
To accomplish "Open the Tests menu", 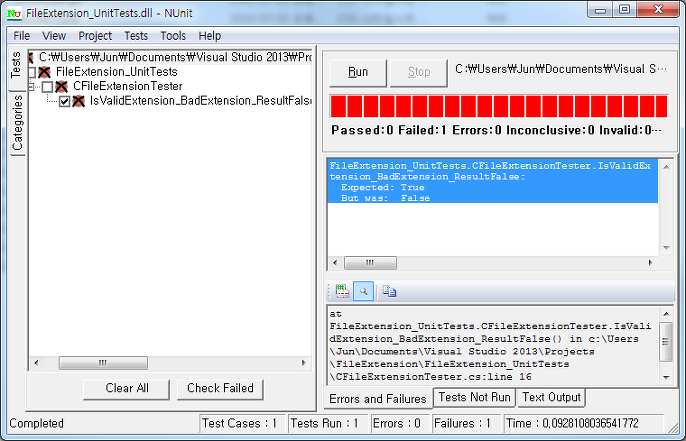I will pyautogui.click(x=136, y=36).
